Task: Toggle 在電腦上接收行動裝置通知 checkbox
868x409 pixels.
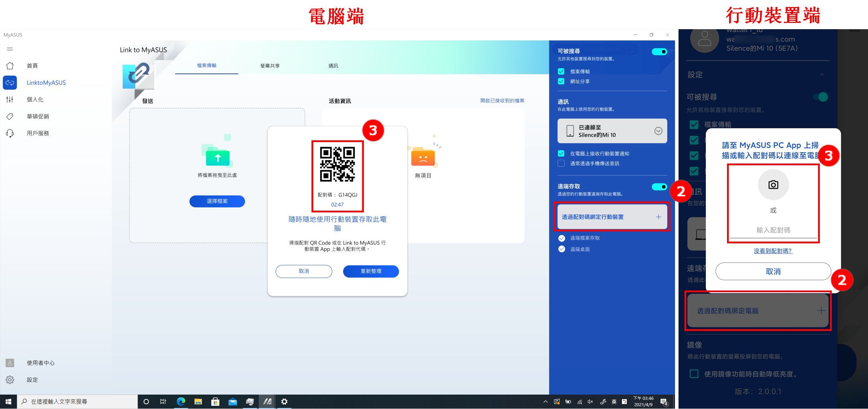Action: pyautogui.click(x=561, y=154)
